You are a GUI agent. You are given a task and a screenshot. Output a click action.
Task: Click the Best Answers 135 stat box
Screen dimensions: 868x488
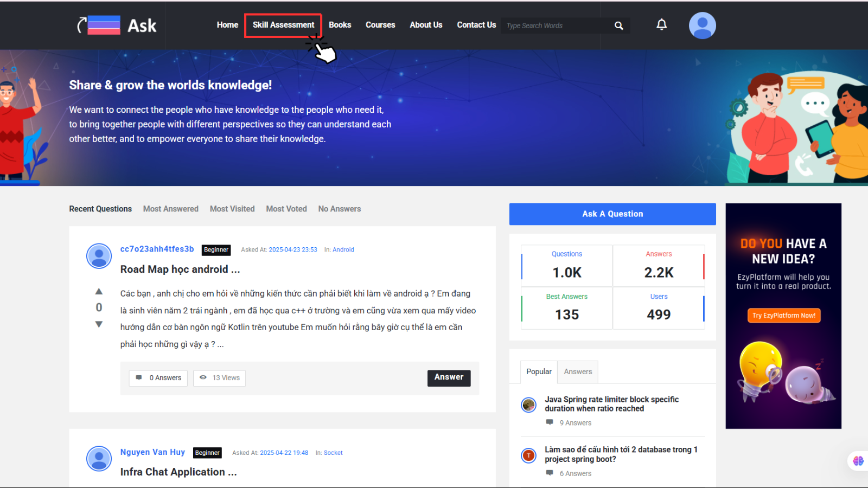pyautogui.click(x=567, y=308)
